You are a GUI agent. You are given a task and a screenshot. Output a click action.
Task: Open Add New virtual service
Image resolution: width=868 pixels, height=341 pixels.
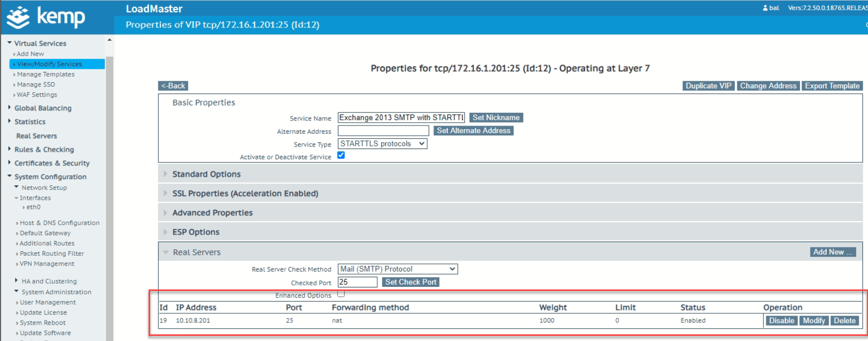(x=30, y=54)
